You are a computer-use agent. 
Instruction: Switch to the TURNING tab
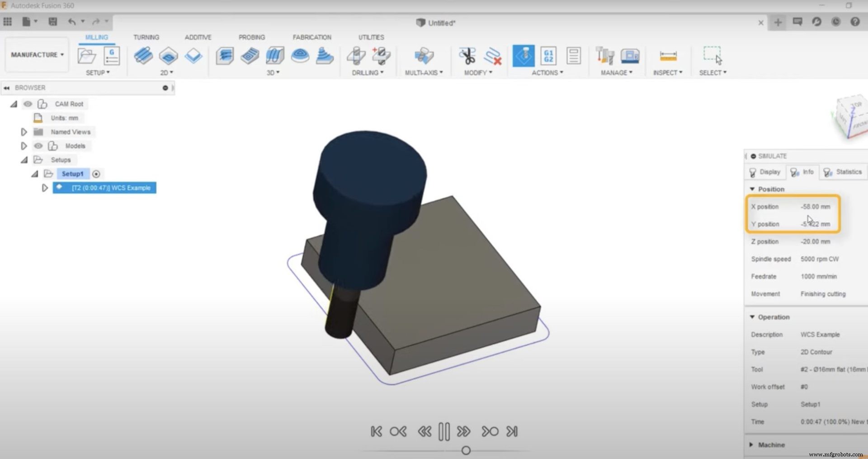click(x=146, y=37)
